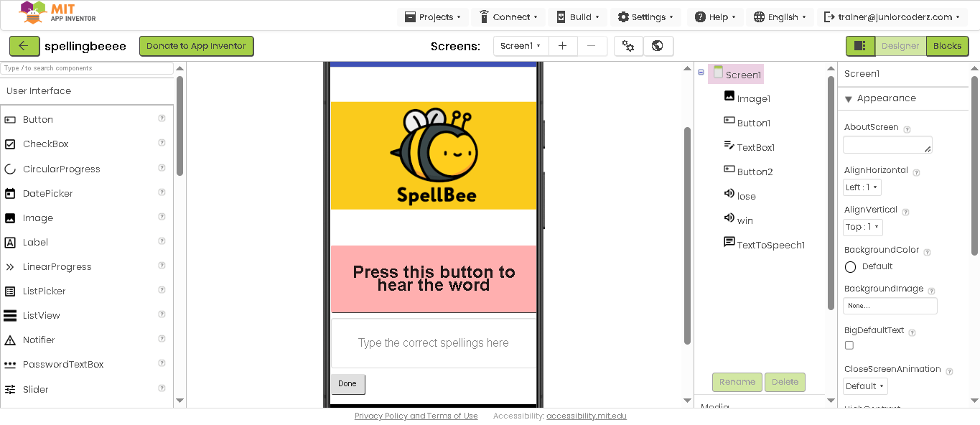980x425 pixels.
Task: Click the component search field
Action: (87, 68)
